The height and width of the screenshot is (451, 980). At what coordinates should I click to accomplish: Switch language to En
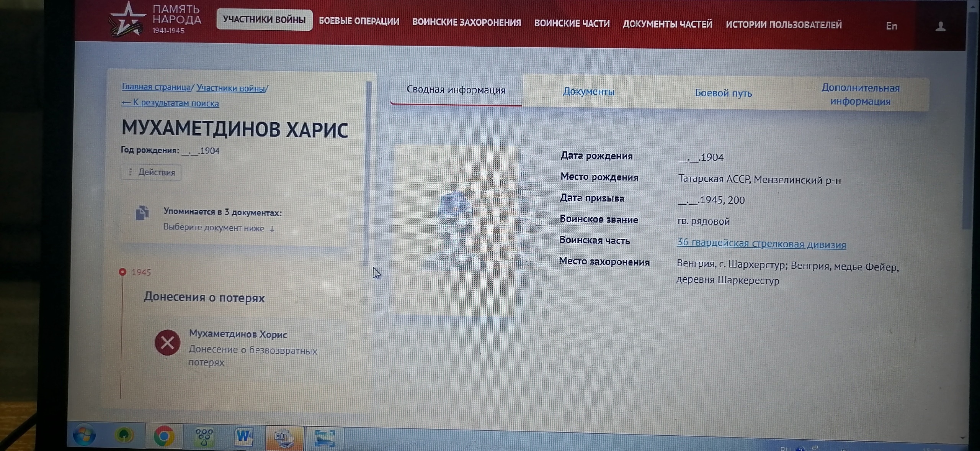(x=891, y=26)
